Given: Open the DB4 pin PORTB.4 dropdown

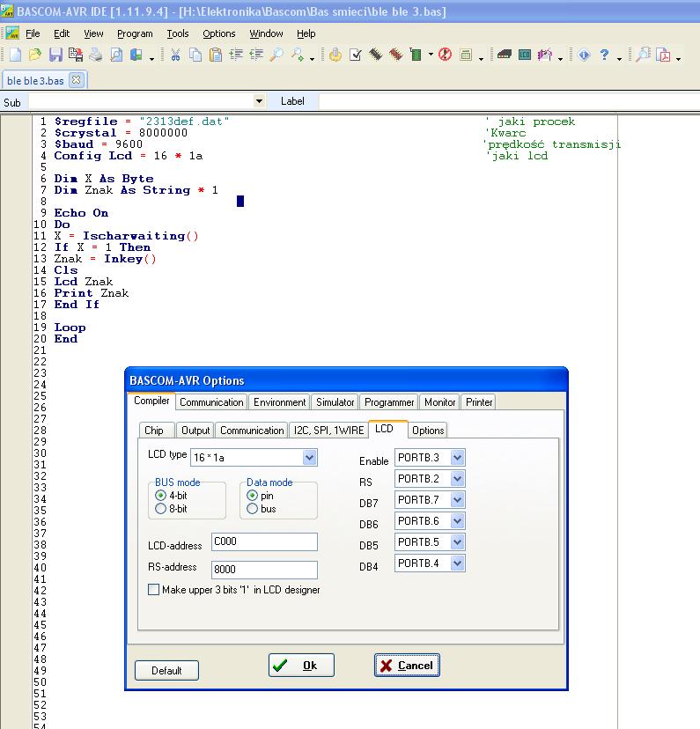Looking at the screenshot, I should pyautogui.click(x=457, y=563).
